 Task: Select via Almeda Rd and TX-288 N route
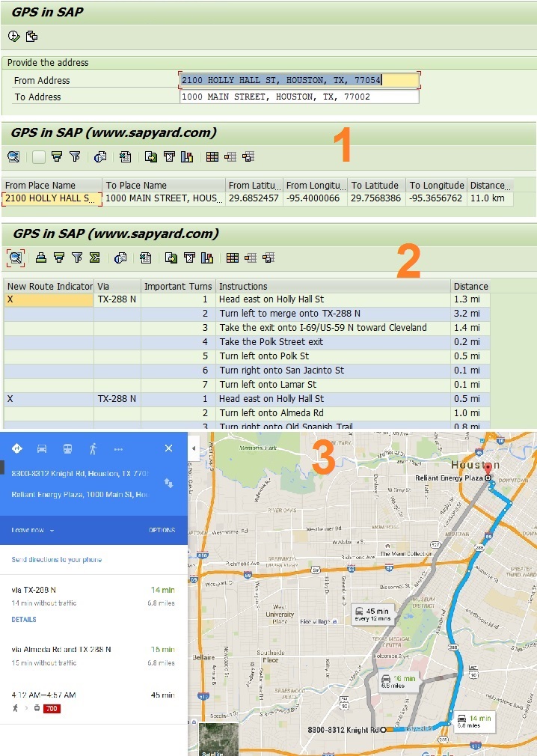tap(93, 656)
